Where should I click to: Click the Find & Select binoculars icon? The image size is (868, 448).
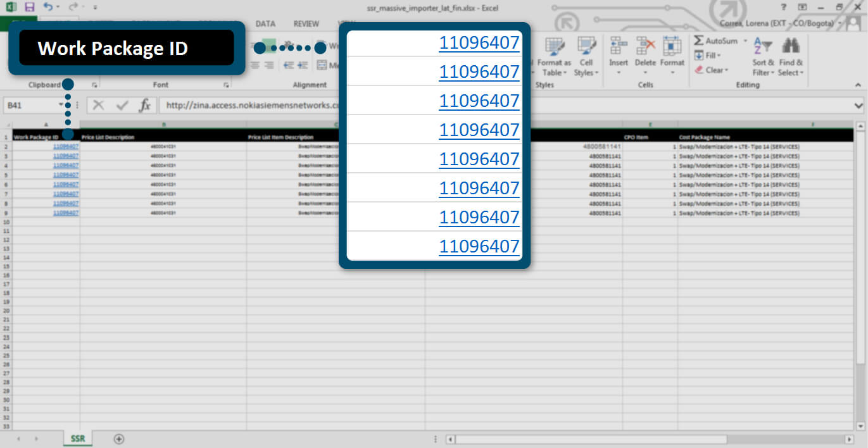pos(790,47)
